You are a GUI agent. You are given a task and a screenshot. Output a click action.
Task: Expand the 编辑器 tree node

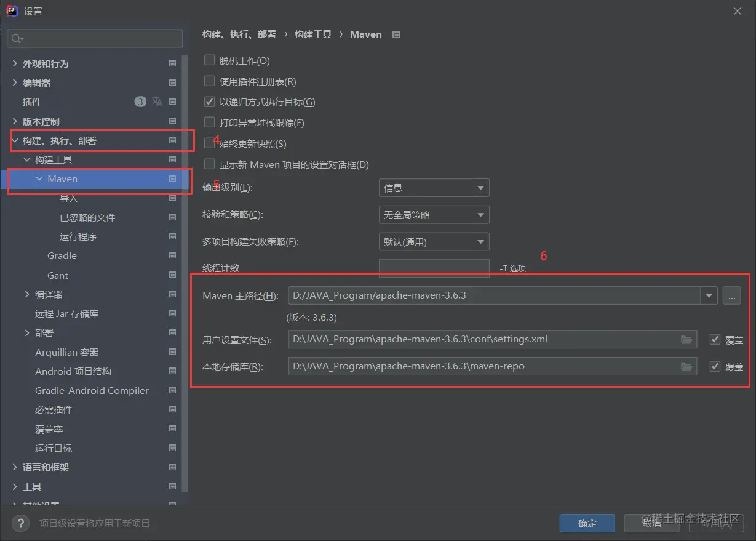coord(15,82)
